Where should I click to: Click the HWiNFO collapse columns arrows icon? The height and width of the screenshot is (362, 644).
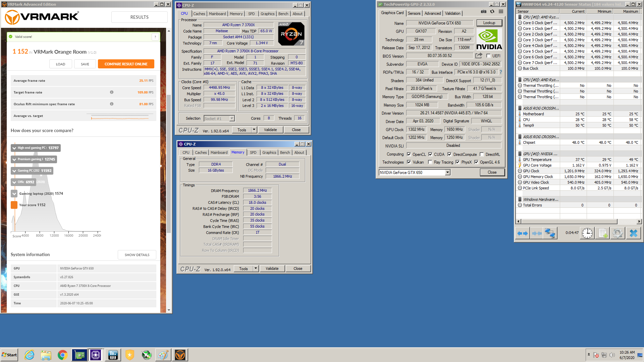pyautogui.click(x=537, y=233)
